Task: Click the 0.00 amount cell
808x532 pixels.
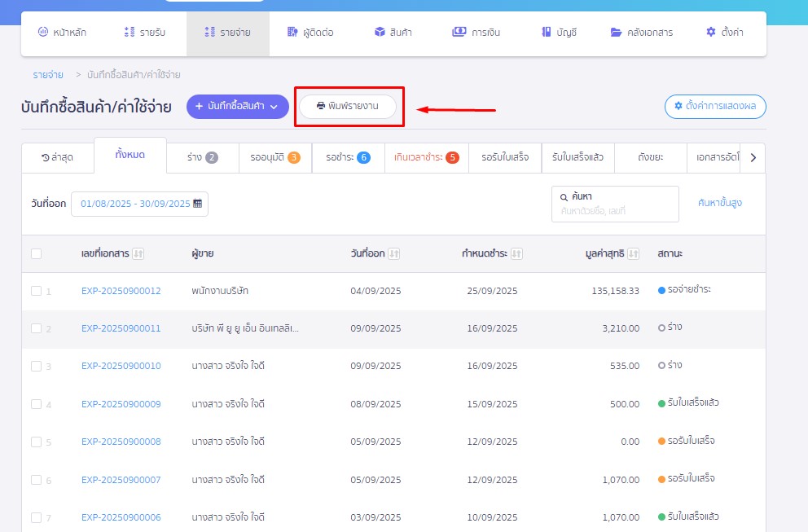Action: [630, 442]
